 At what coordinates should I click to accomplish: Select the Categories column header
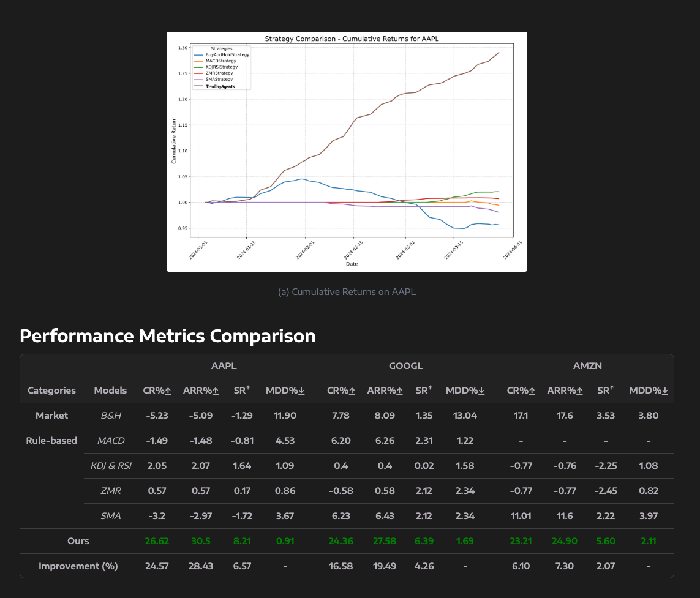51,390
